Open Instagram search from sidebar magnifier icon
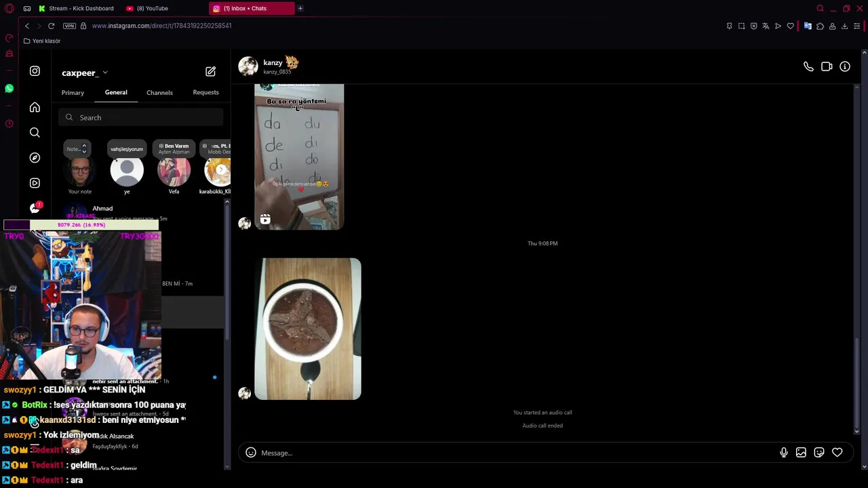This screenshot has height=488, width=868. 35,132
